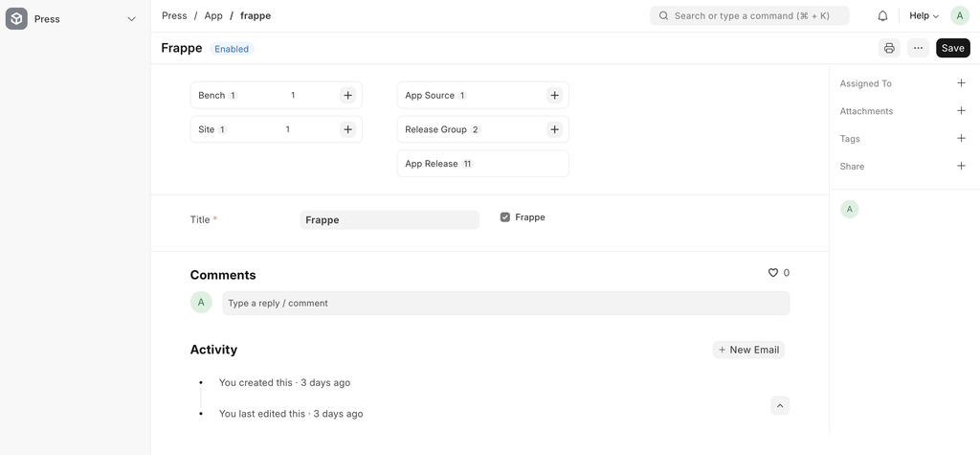Image resolution: width=980 pixels, height=455 pixels.
Task: Click the New Email button
Action: click(x=748, y=350)
